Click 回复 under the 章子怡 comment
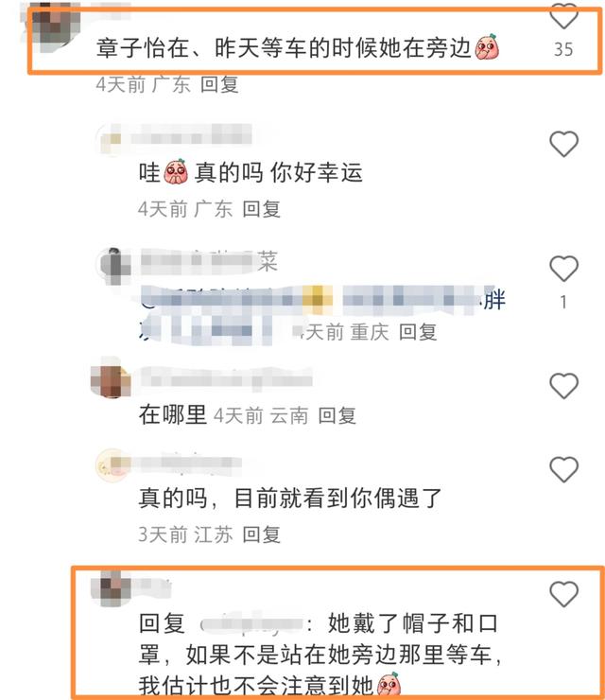Image resolution: width=605 pixels, height=700 pixels. tap(219, 84)
